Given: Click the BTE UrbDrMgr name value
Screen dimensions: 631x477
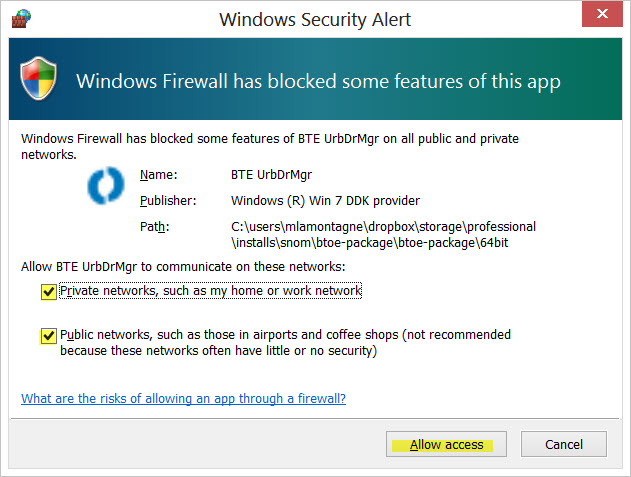Looking at the screenshot, I should [271, 175].
